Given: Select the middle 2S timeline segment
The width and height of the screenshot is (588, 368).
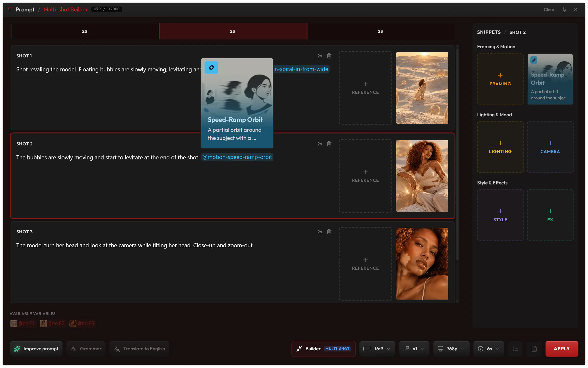Looking at the screenshot, I should (x=233, y=31).
